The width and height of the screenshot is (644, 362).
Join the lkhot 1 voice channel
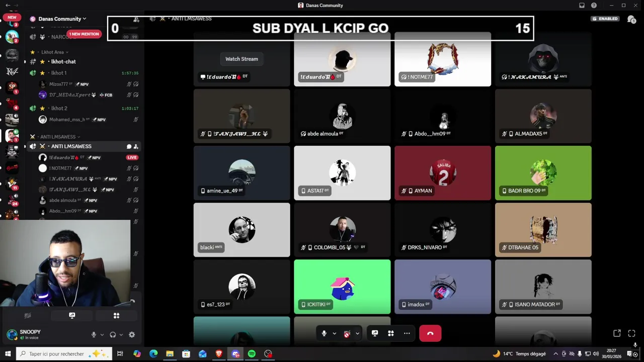[59, 73]
